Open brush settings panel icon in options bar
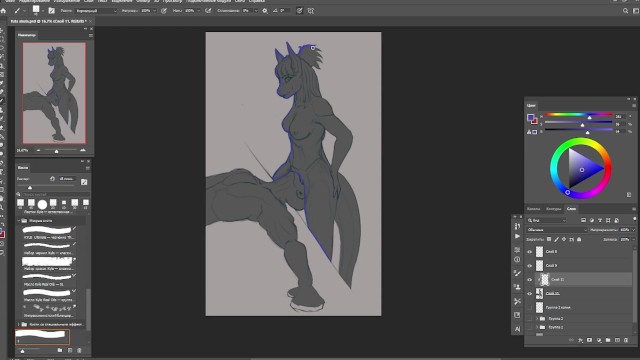Screen dimensions: 640x360 click(x=51, y=11)
